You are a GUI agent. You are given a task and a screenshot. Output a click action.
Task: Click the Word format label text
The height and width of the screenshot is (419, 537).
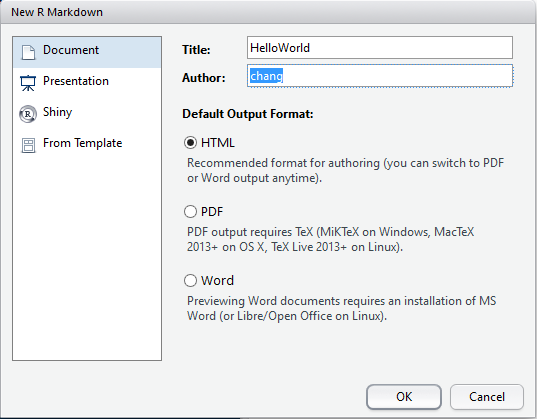pos(217,281)
